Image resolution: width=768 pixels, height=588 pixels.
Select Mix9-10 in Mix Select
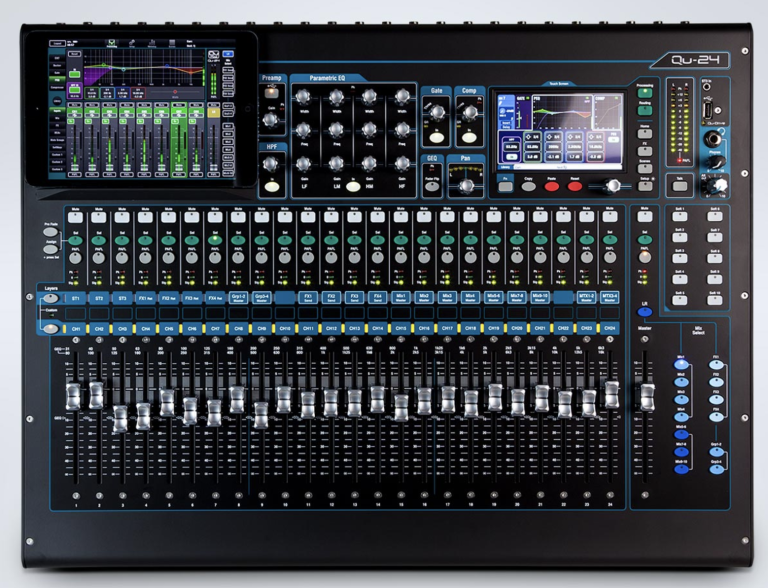pyautogui.click(x=681, y=469)
